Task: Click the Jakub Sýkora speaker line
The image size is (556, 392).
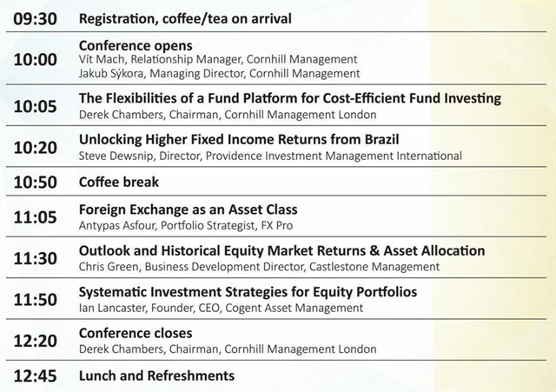Action: pyautogui.click(x=219, y=74)
